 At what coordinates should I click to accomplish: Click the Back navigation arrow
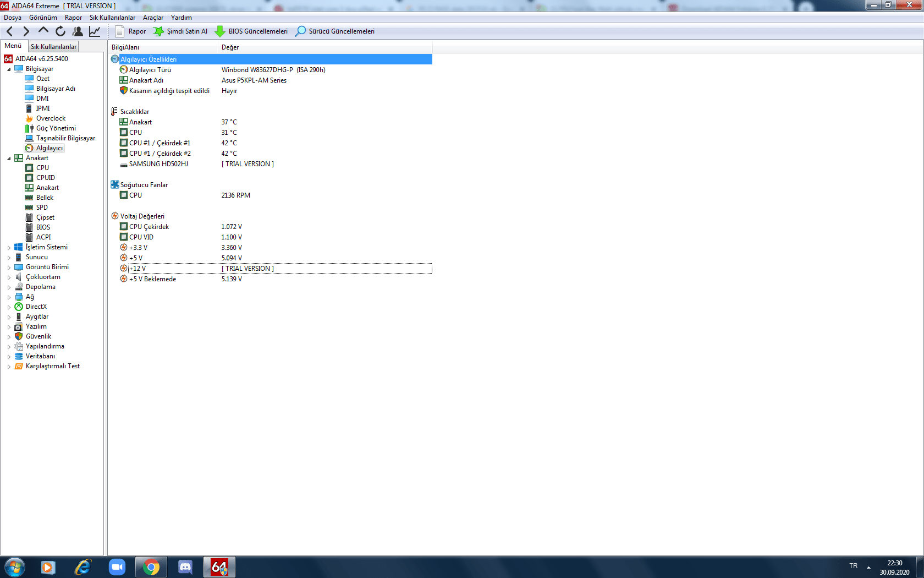point(9,31)
